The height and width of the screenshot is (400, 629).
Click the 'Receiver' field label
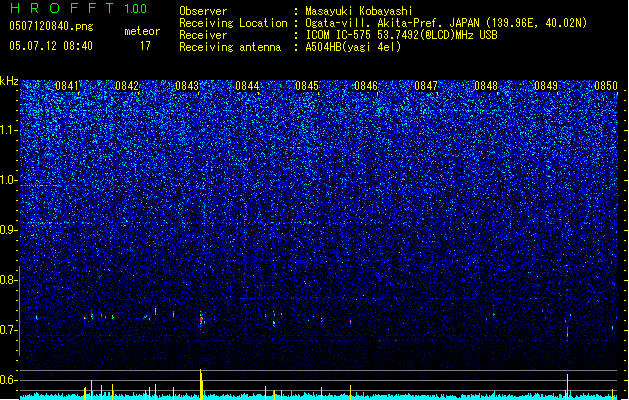[203, 35]
